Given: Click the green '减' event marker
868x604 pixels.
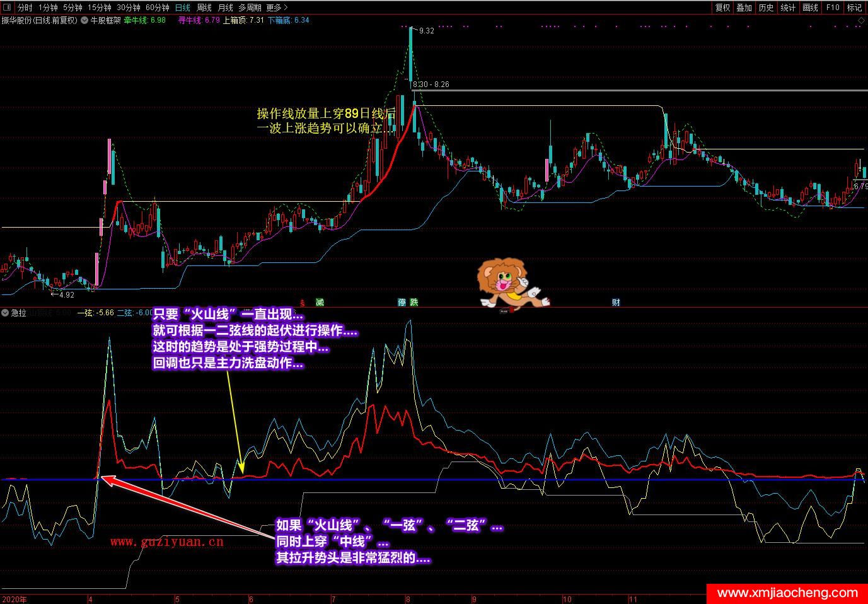Looking at the screenshot, I should click(x=320, y=303).
